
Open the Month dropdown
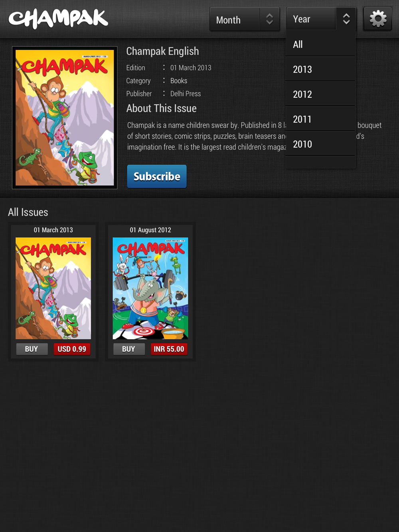(x=244, y=19)
